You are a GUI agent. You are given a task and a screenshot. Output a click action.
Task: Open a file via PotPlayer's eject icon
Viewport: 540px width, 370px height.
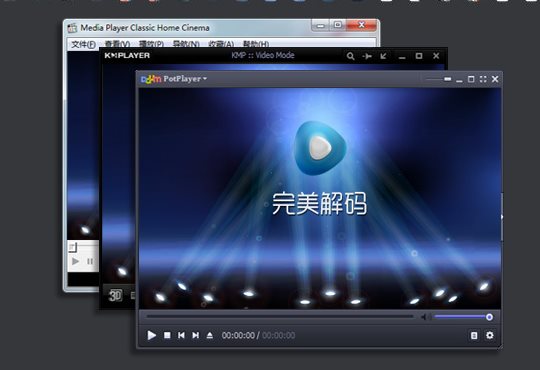click(x=209, y=335)
